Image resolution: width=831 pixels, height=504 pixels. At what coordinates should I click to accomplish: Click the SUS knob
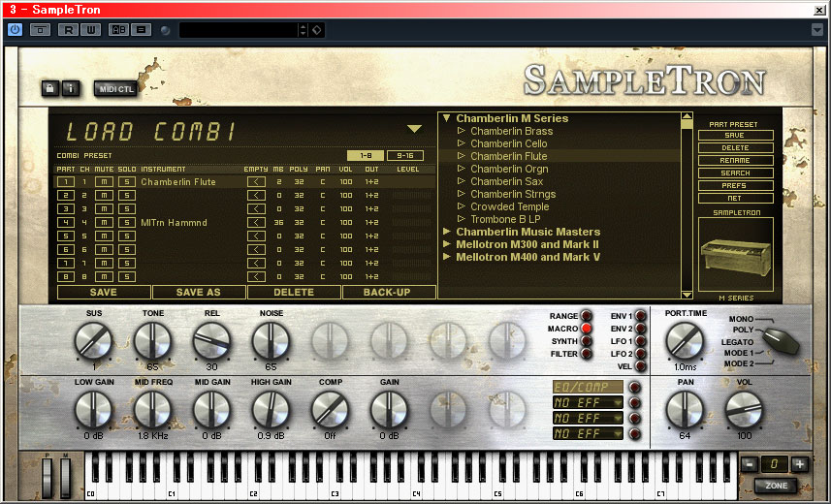pos(93,341)
